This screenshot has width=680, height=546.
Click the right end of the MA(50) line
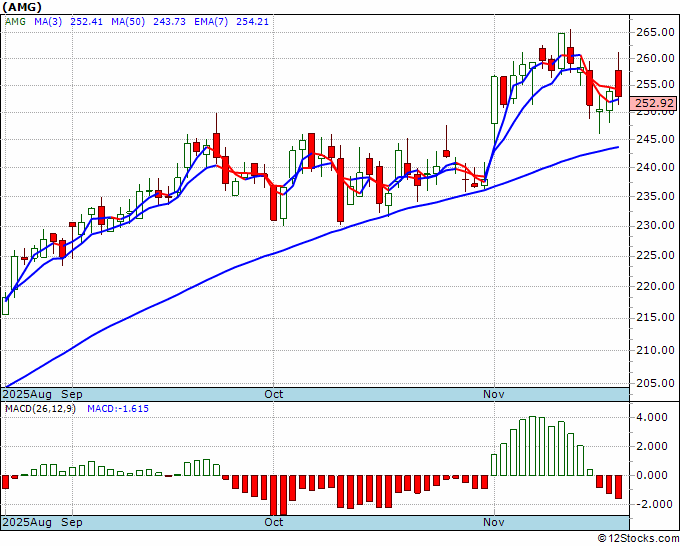pyautogui.click(x=618, y=147)
